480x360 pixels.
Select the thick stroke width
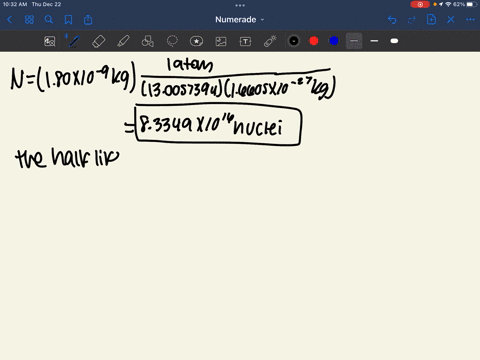tap(394, 41)
